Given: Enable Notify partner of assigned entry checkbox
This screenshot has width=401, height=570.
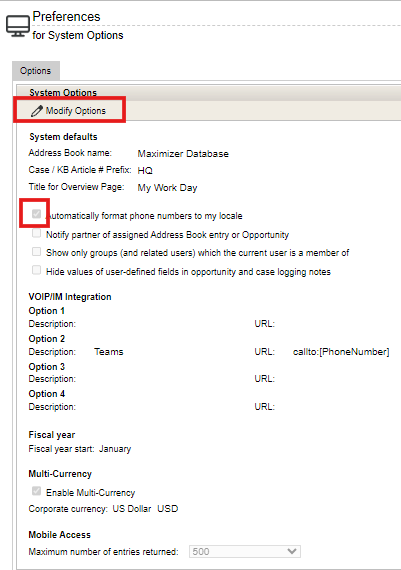Looking at the screenshot, I should (x=36, y=233).
